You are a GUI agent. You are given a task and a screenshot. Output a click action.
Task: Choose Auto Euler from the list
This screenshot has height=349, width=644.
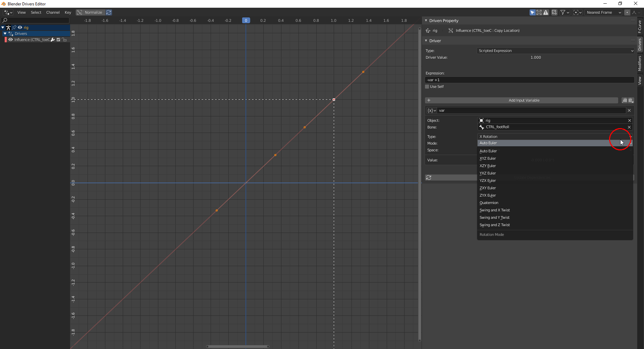coord(555,151)
